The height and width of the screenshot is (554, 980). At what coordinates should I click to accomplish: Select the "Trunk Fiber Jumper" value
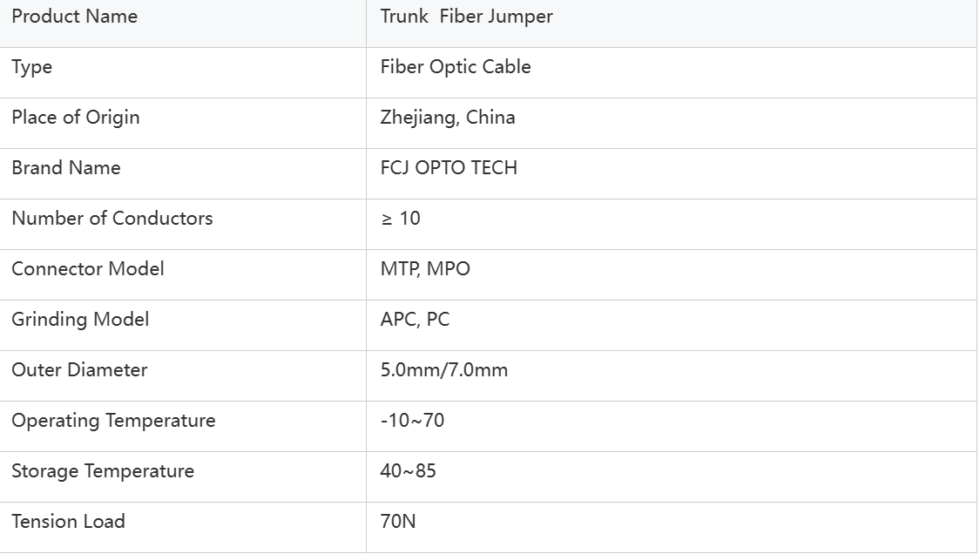(x=466, y=17)
